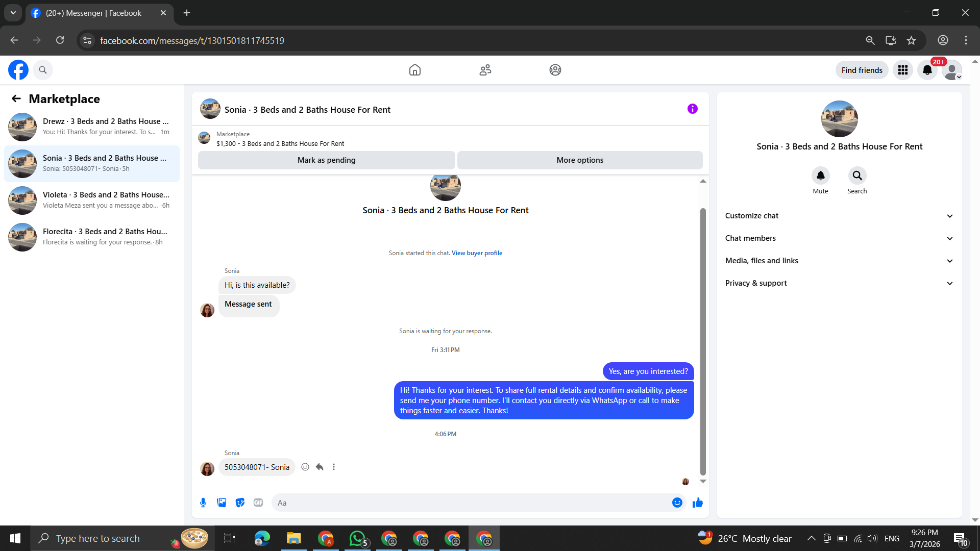This screenshot has height=551, width=980.
Task: Open Sonia chat header title
Action: point(307,110)
